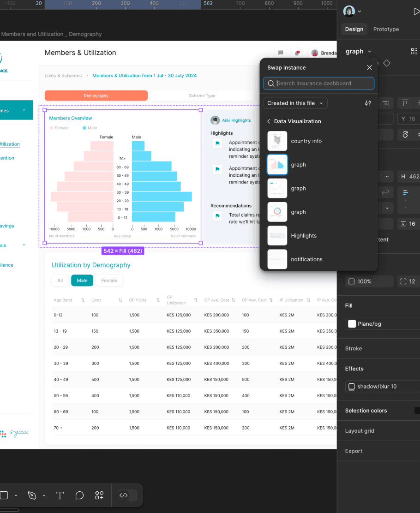
Task: Select the Female filter in Utilization by Demography
Action: (x=109, y=280)
